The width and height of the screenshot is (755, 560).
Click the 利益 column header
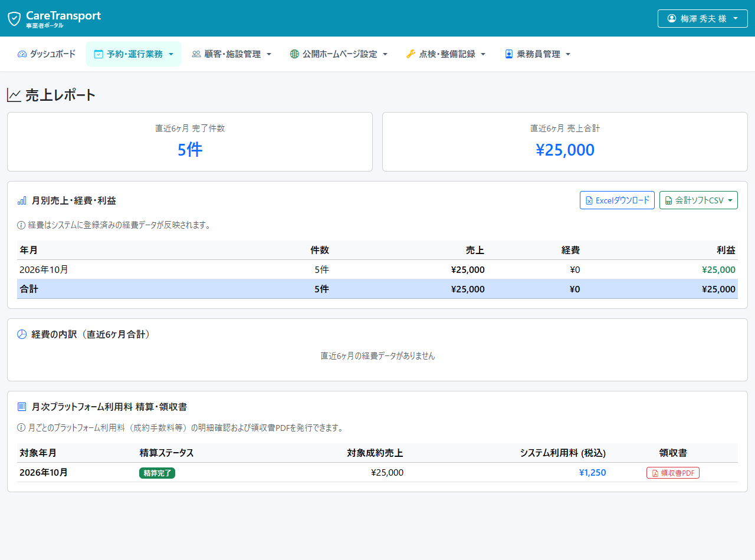(x=726, y=251)
